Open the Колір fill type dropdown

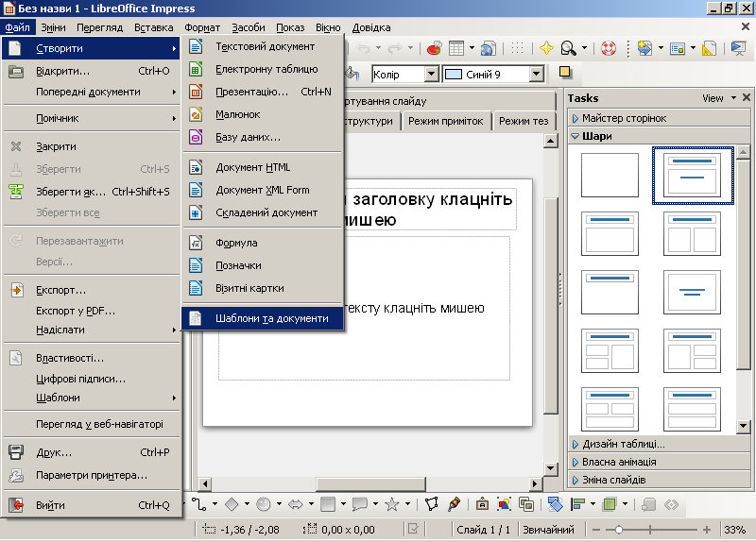pyautogui.click(x=432, y=75)
